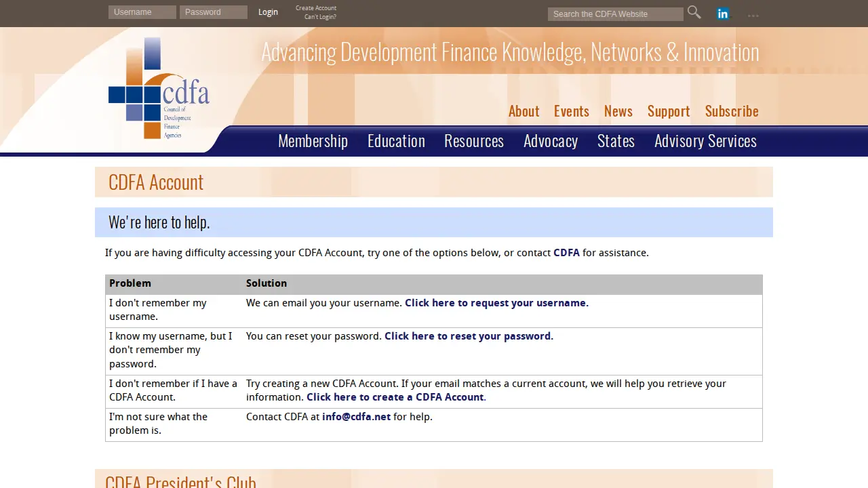Open the About menu

(x=524, y=111)
